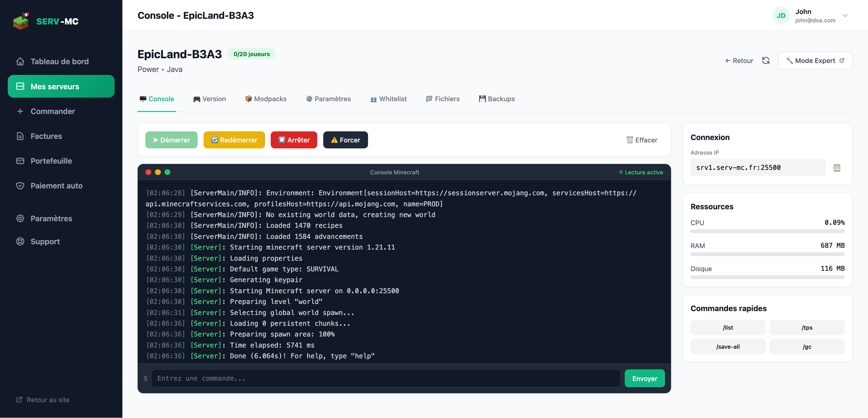Click the Envoyer button
This screenshot has width=868, height=418.
click(x=645, y=378)
